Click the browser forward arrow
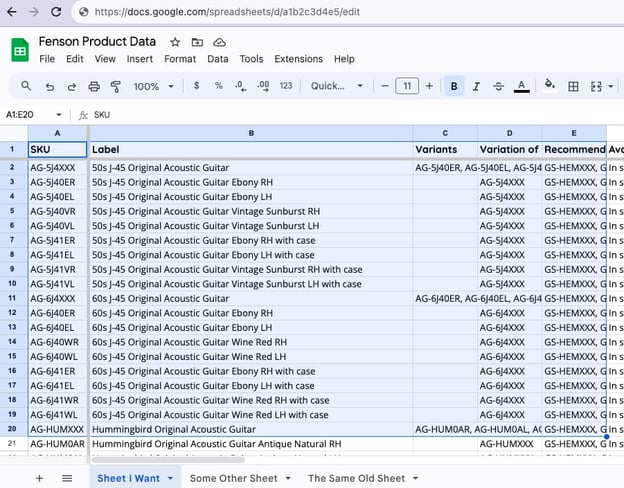 tap(34, 12)
